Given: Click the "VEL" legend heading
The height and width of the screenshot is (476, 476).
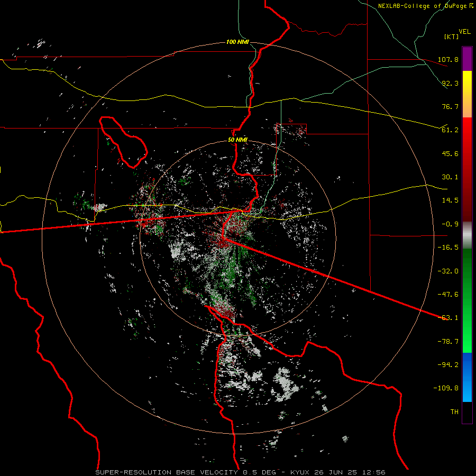Looking at the screenshot, I should [464, 32].
